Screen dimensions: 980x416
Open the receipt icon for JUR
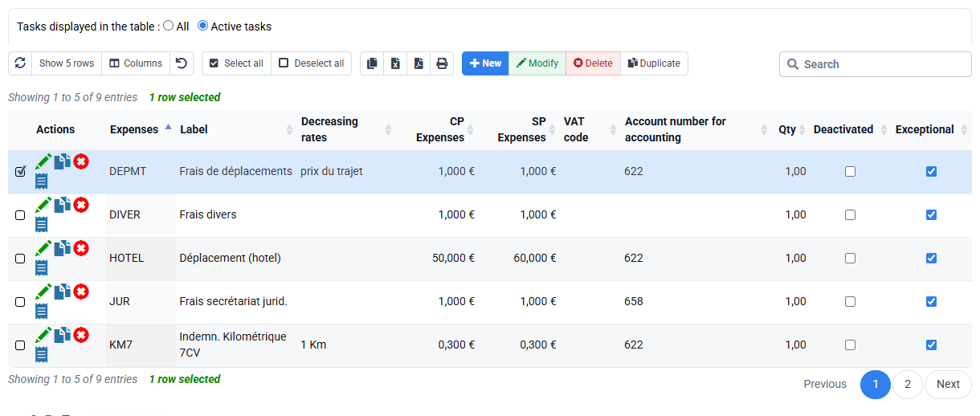click(42, 311)
